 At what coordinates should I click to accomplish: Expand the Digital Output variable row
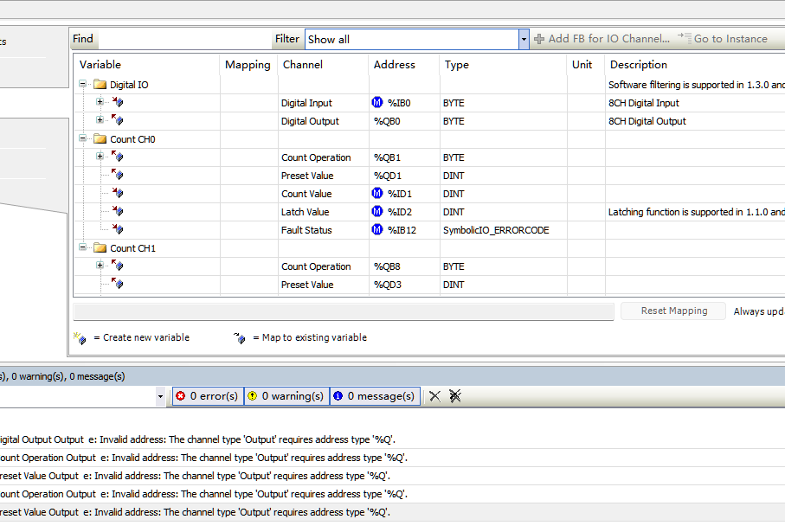[100, 121]
